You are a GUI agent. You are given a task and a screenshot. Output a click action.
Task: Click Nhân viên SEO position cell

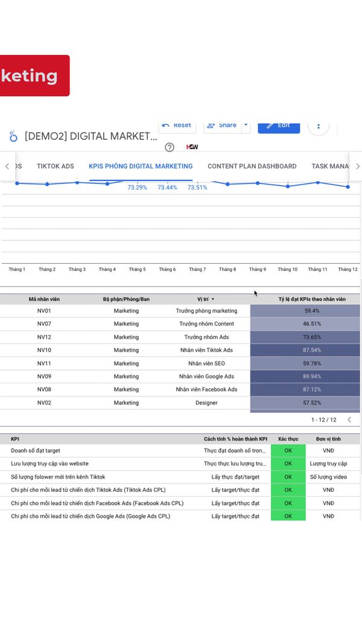[206, 363]
